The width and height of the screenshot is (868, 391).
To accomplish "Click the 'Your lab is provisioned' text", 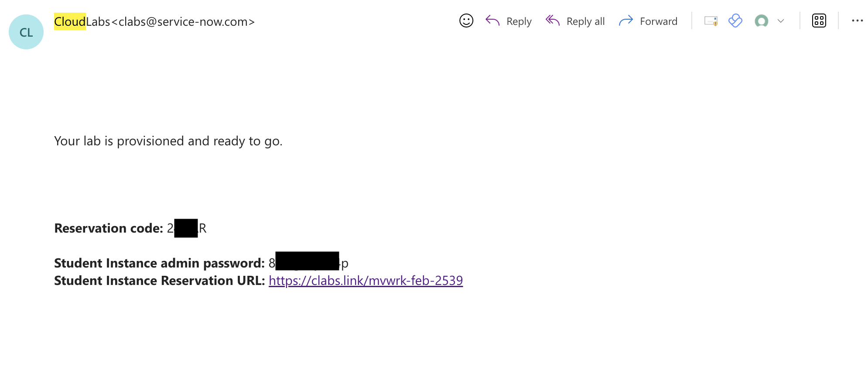I will click(x=168, y=141).
